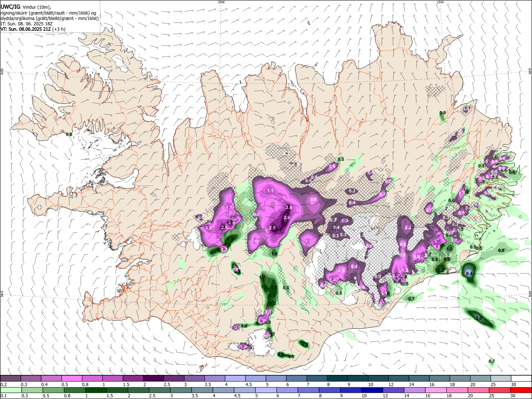This screenshot has width=532, height=399.
Task: Pick bright red rain swatch above 30
Action: click(521, 390)
